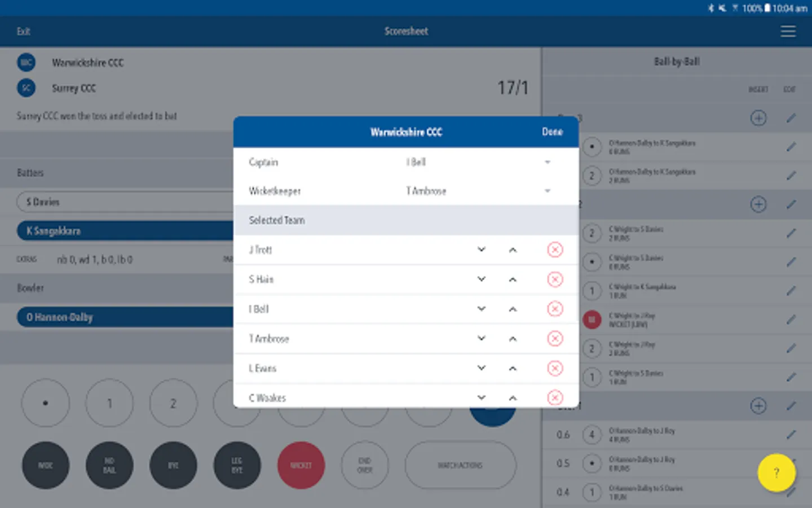812x508 pixels.
Task: Open the Wicketkeeper dropdown showing T Ambrose
Action: point(478,191)
